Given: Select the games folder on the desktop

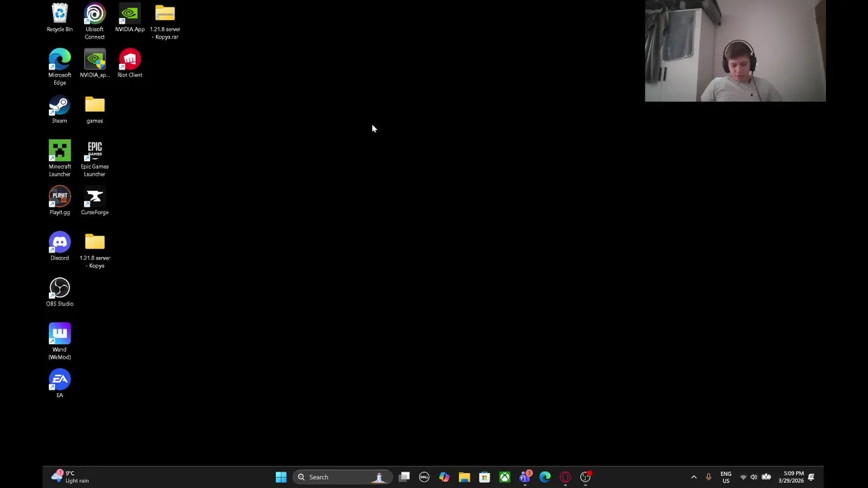Looking at the screenshot, I should click(95, 110).
